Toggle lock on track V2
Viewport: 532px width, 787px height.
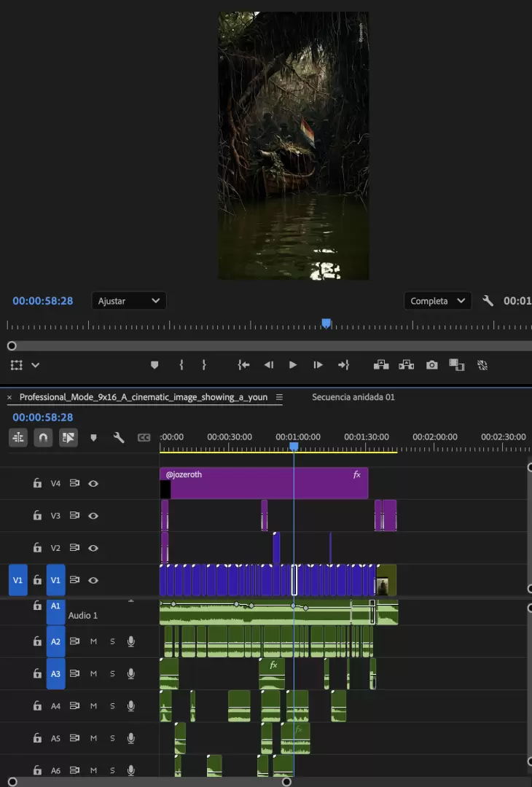(x=37, y=547)
